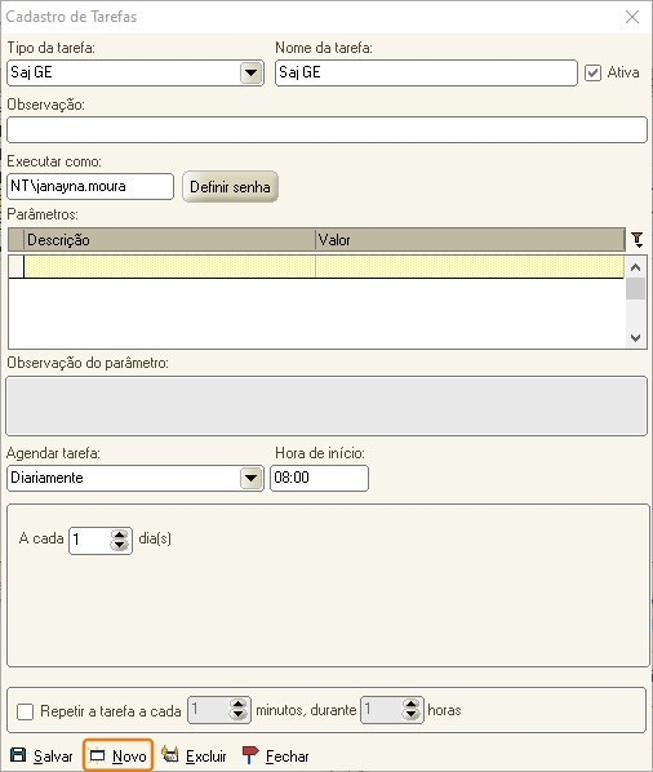
Task: Click the Excluir button
Action: point(194,755)
